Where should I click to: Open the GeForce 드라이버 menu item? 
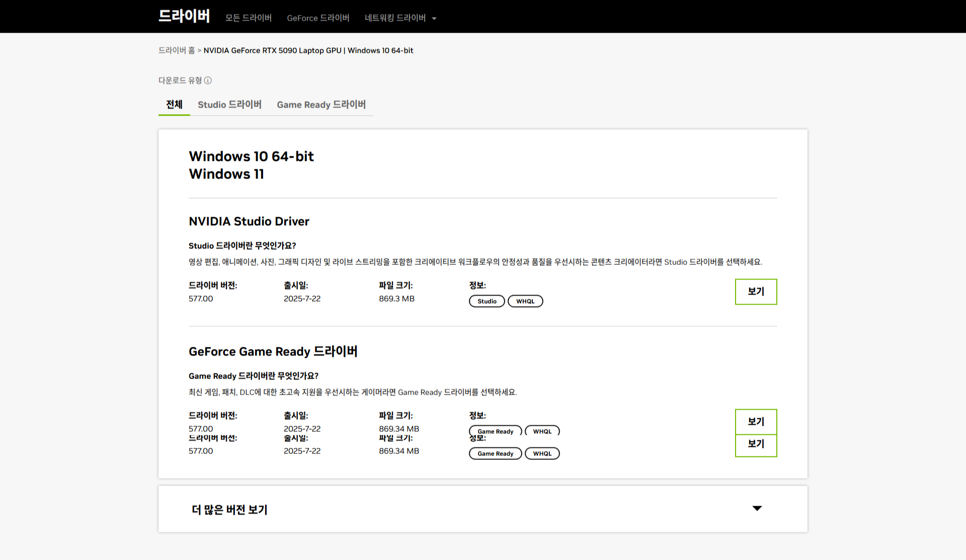pyautogui.click(x=318, y=18)
